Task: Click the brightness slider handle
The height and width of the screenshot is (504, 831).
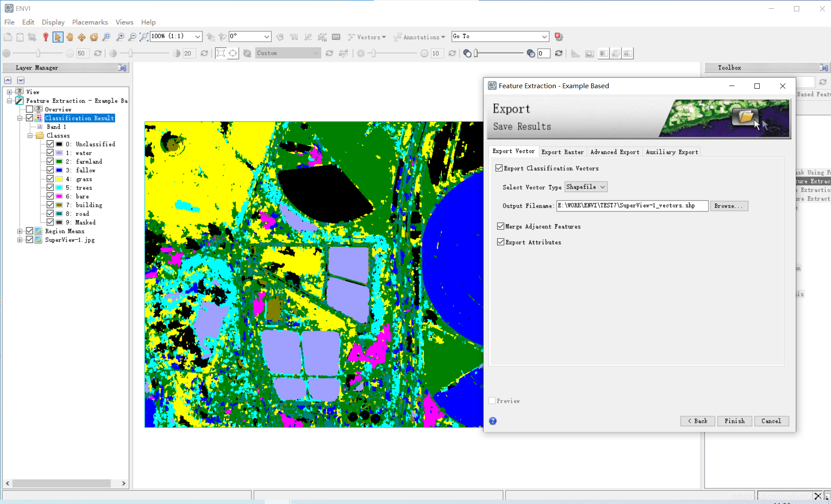Action: [x=38, y=53]
